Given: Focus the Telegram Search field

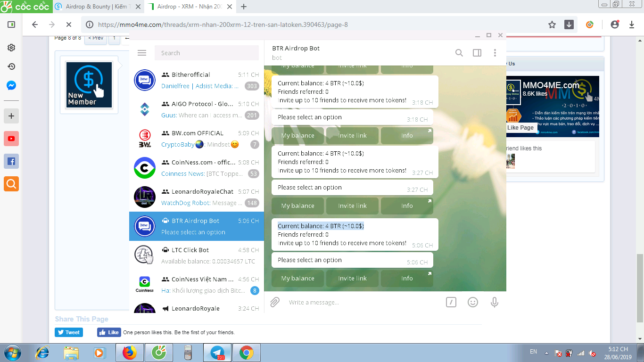Looking at the screenshot, I should [x=206, y=53].
